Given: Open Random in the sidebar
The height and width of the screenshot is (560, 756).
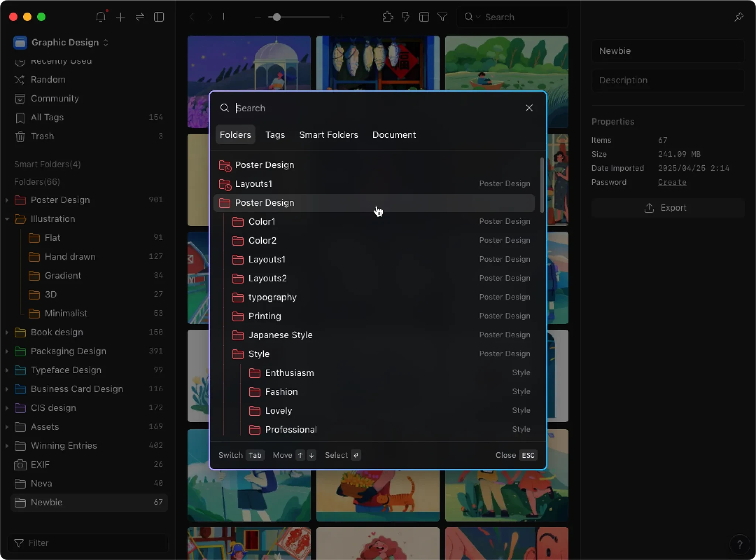Looking at the screenshot, I should 89,80.
